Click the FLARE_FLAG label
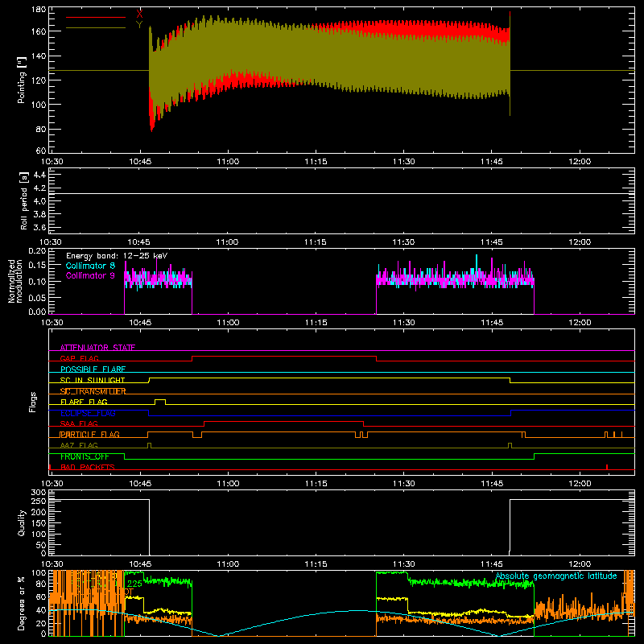The height and width of the screenshot is (644, 644). (x=84, y=402)
